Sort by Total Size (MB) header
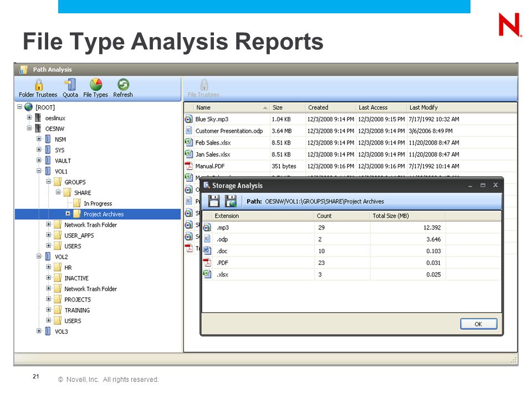532x399 pixels. (407, 216)
